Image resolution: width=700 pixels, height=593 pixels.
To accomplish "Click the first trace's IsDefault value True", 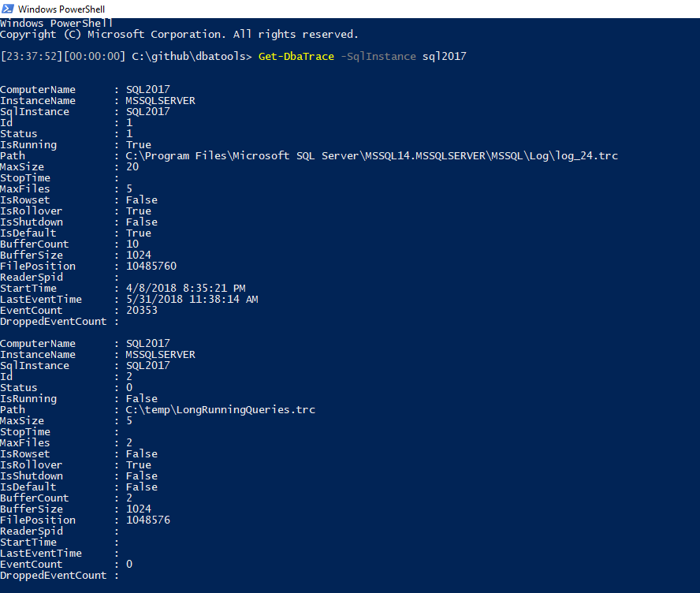I will 139,233.
